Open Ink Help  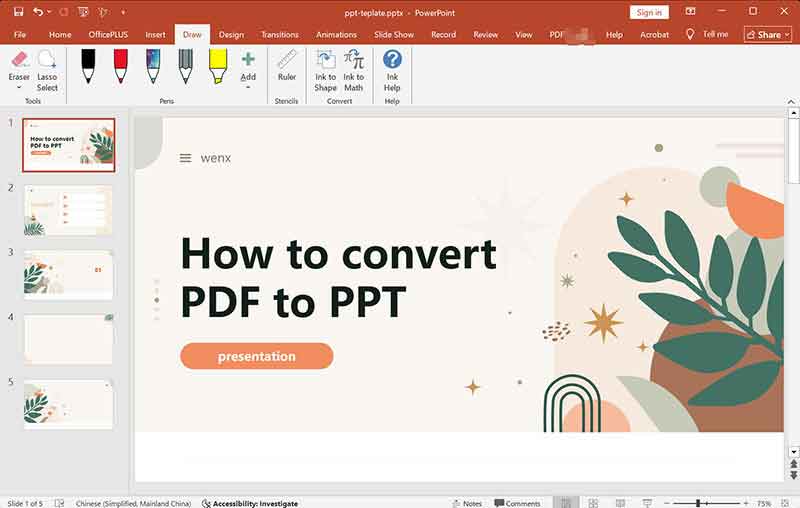392,70
